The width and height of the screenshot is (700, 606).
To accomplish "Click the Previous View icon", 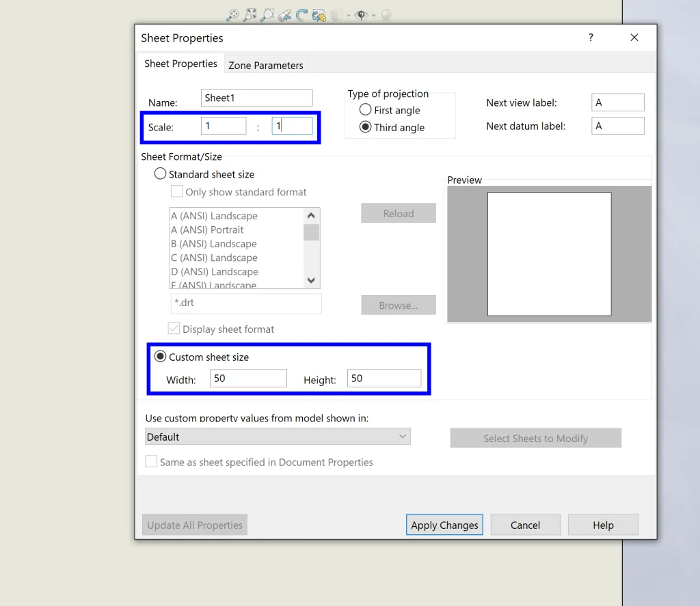I will (284, 15).
